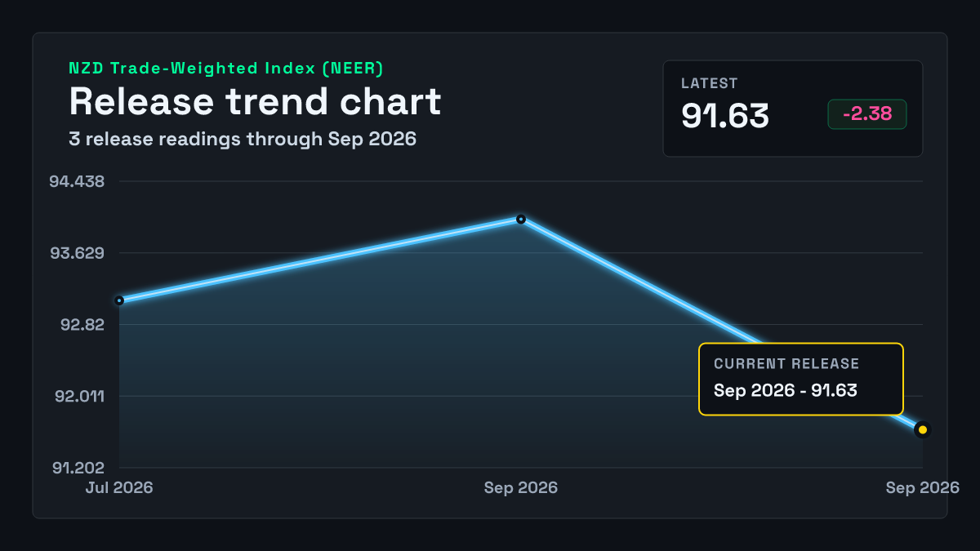Select the middle Sep 2026 axis label

pyautogui.click(x=521, y=487)
